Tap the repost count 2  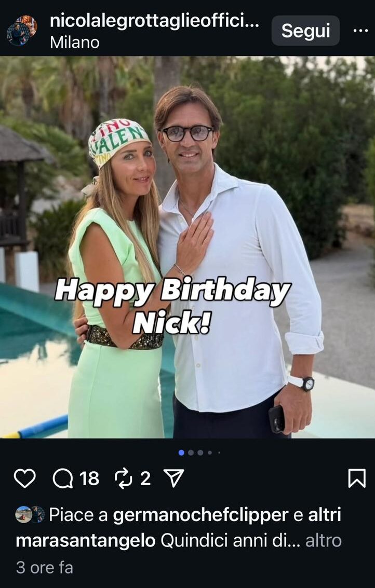click(x=145, y=478)
